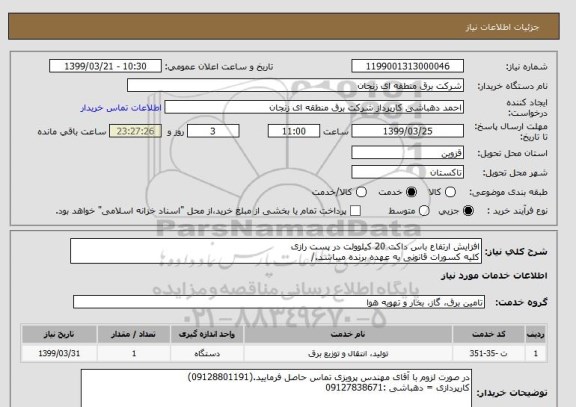Click the کد خدمت column header
The height and width of the screenshot is (407, 576).
coord(489,334)
